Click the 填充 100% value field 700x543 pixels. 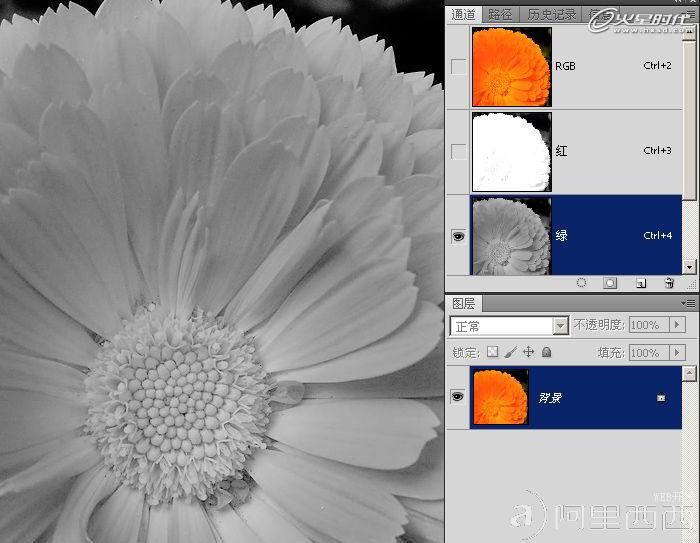point(649,353)
